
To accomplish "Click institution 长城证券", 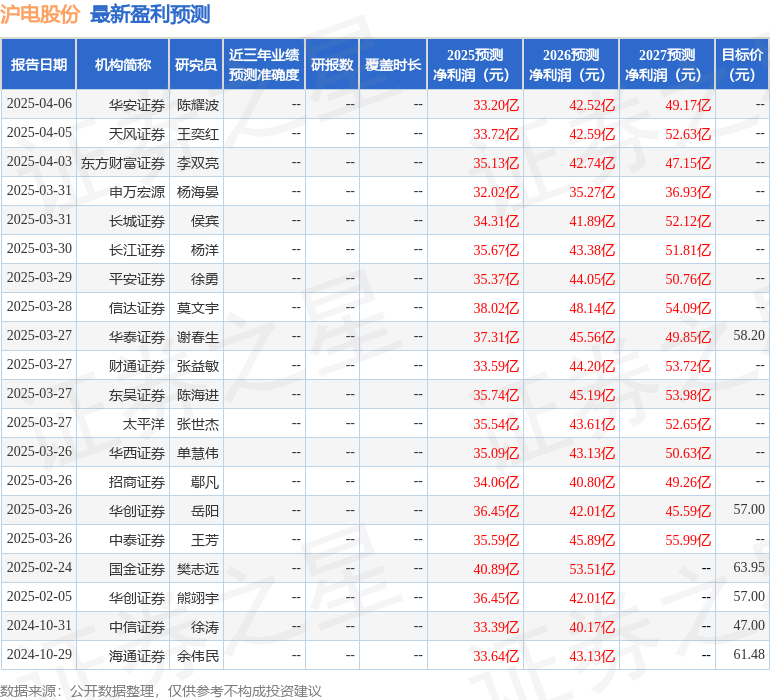I will (137, 221).
